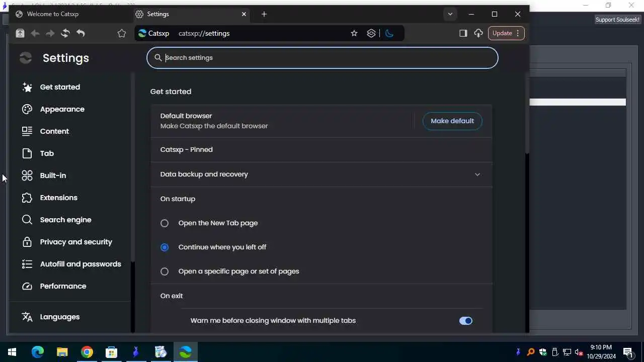
Task: Click the Built-in grid icon
Action: pos(27,175)
